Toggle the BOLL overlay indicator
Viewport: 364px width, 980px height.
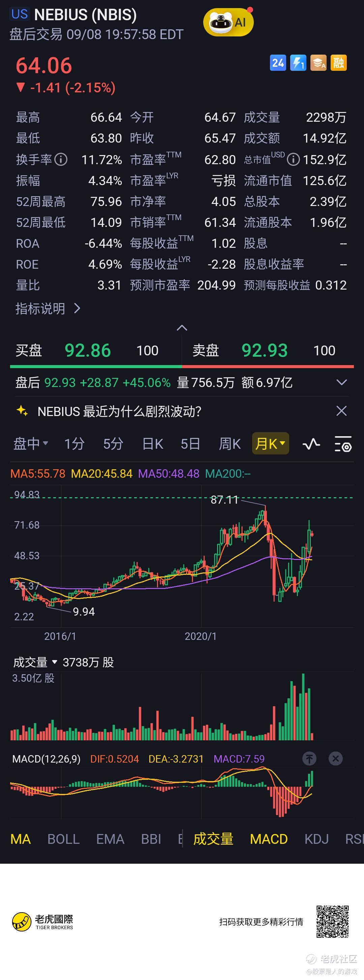pyautogui.click(x=63, y=839)
